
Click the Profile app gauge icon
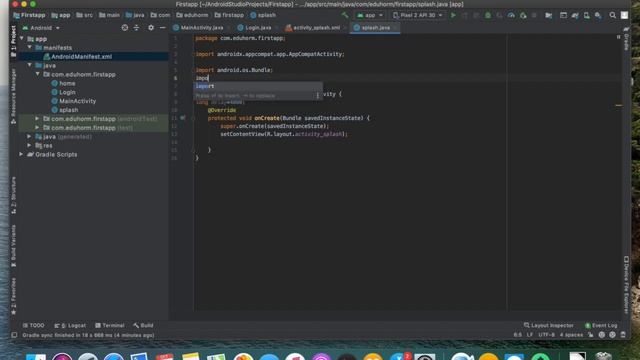tap(511, 15)
